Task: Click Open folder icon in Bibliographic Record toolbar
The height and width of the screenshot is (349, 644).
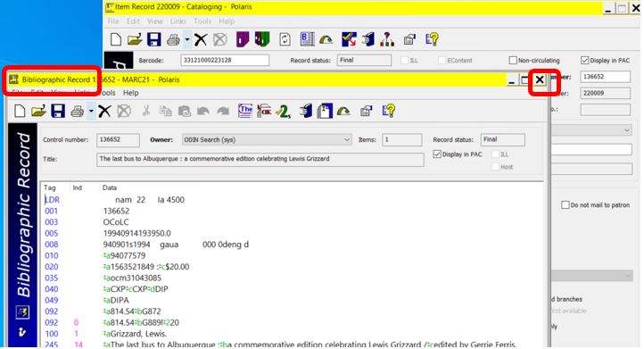Action: click(x=38, y=111)
